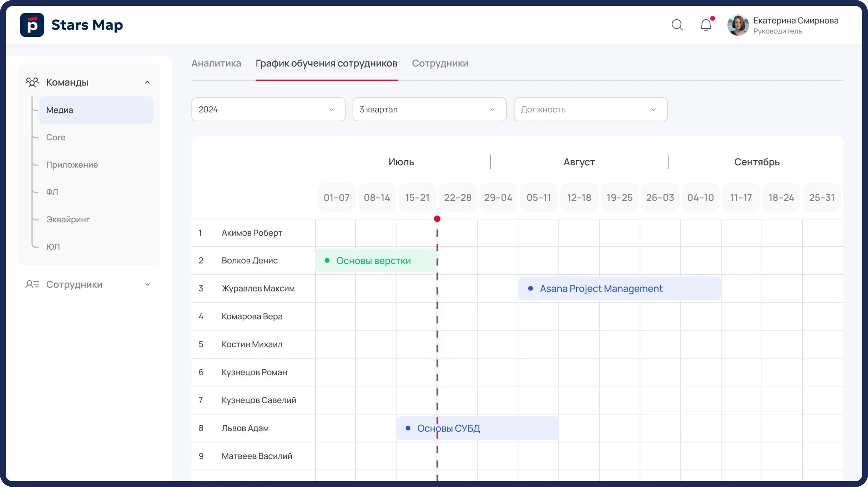This screenshot has height=487, width=868.
Task: Open the Должность filter dropdown
Action: [591, 110]
